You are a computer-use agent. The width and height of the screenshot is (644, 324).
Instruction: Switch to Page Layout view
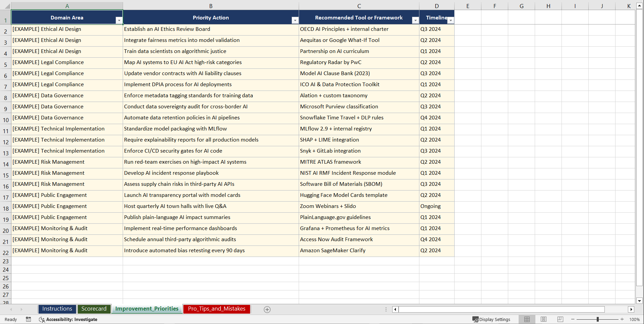(543, 319)
